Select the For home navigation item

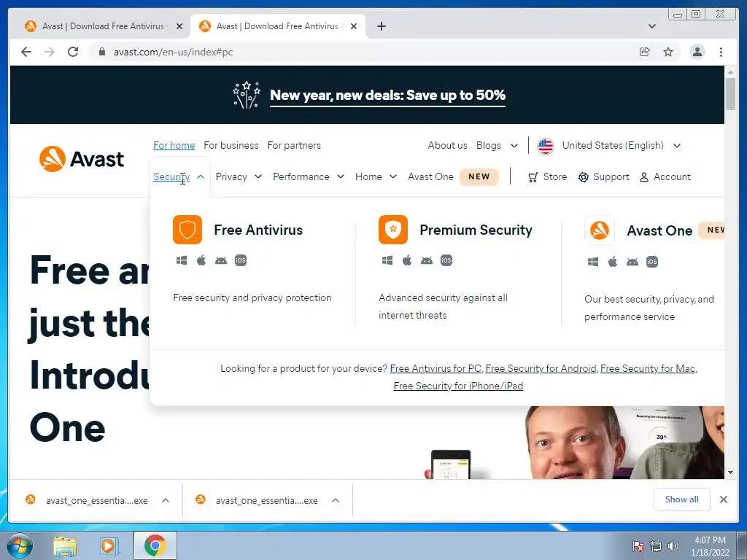tap(174, 145)
